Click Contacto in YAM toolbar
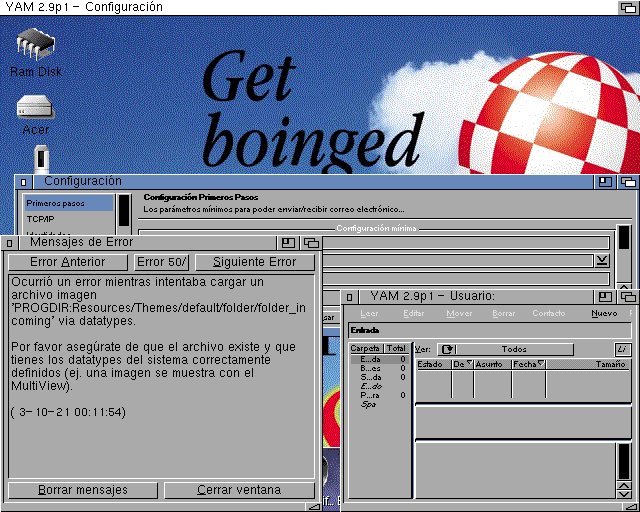 click(549, 314)
